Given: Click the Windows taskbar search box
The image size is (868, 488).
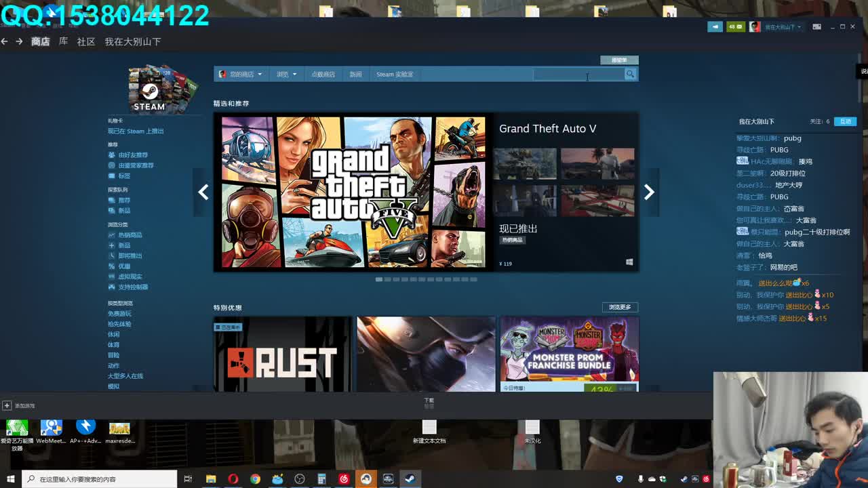Looking at the screenshot, I should coord(99,479).
